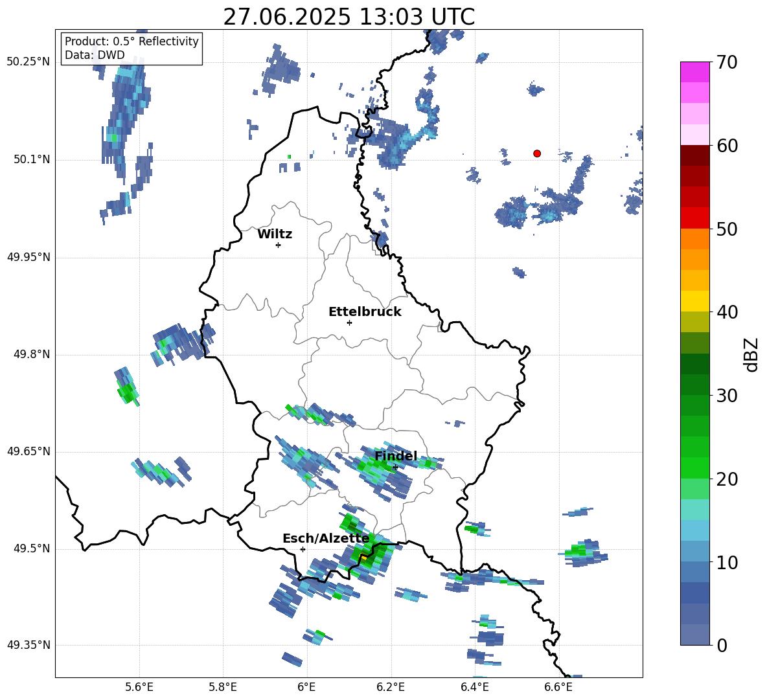Click the Esch/Alzette city label

click(326, 539)
